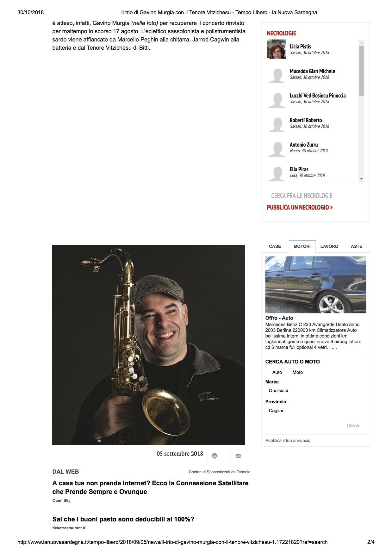392x555 pixels.
Task: Click Elia Piras placeholder avatar
Action: coord(277,173)
